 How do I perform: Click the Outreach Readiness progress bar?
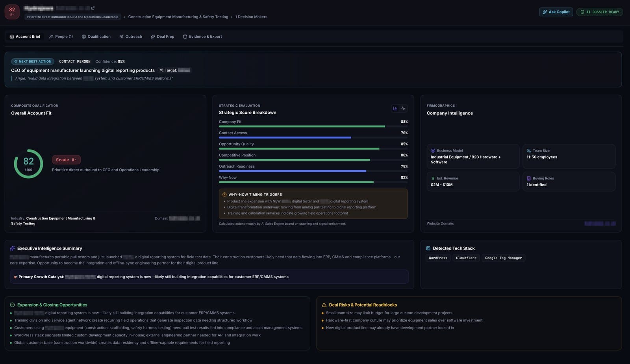[313, 171]
